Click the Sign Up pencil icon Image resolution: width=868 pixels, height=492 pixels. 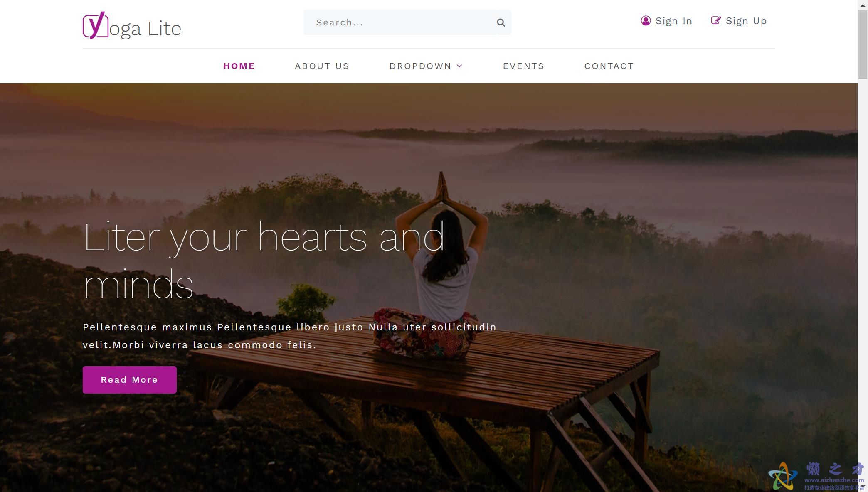click(x=716, y=20)
